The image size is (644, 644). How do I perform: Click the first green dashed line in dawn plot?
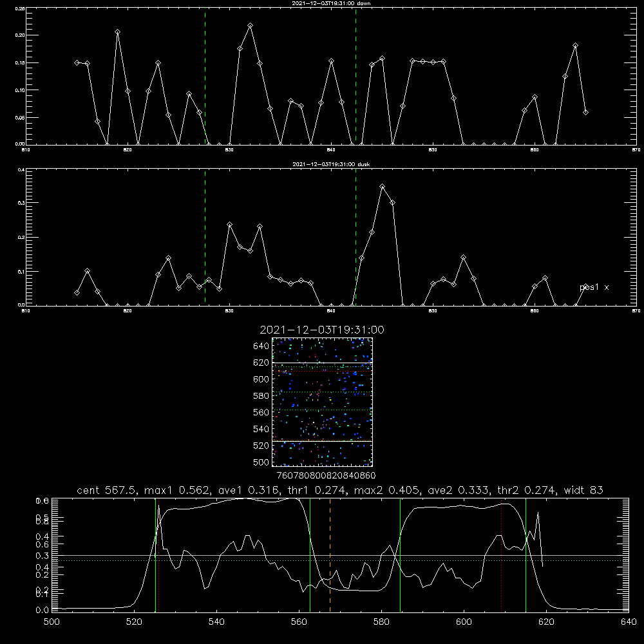click(205, 77)
